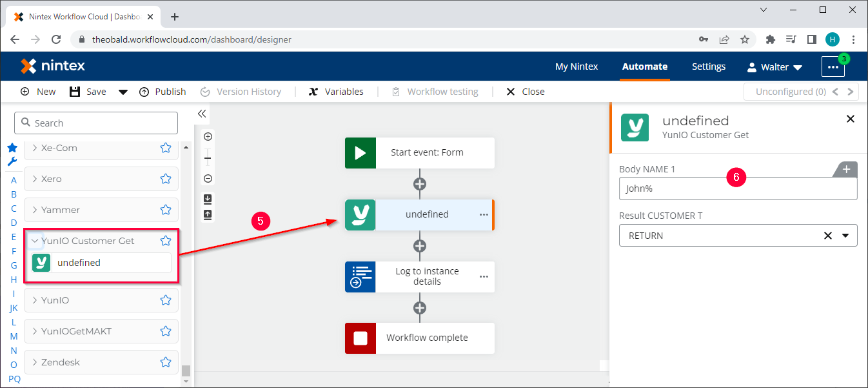Publish the workflow
The height and width of the screenshot is (388, 868).
tap(163, 91)
